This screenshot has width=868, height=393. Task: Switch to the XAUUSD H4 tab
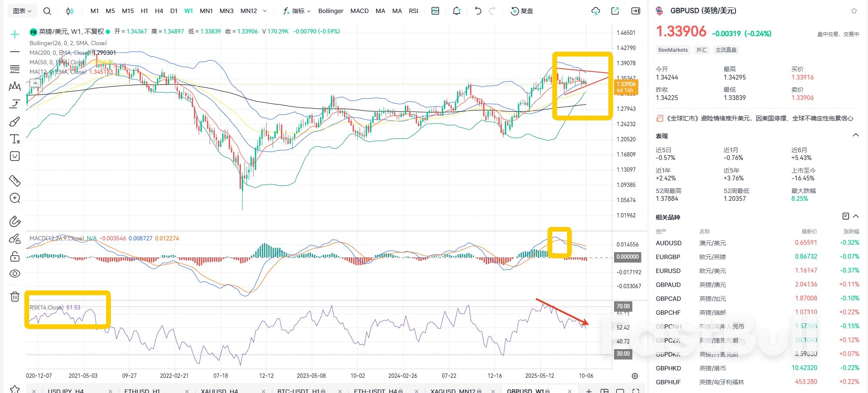pyautogui.click(x=220, y=390)
